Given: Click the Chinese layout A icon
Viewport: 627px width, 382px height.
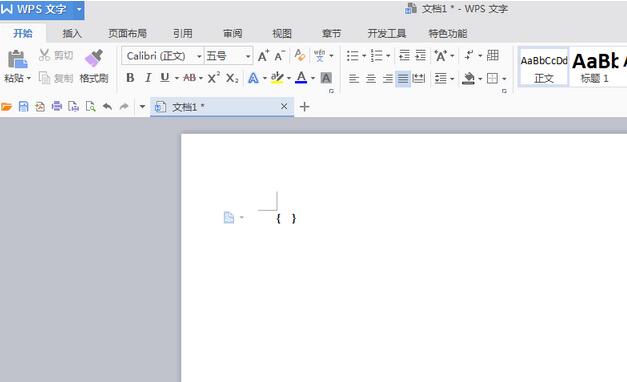Looking at the screenshot, I should pos(441,56).
